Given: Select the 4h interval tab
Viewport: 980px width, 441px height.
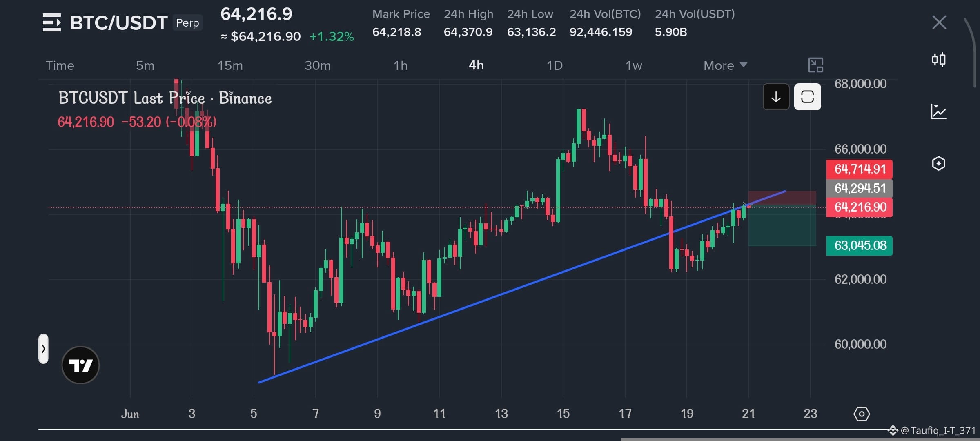Looking at the screenshot, I should coord(476,65).
